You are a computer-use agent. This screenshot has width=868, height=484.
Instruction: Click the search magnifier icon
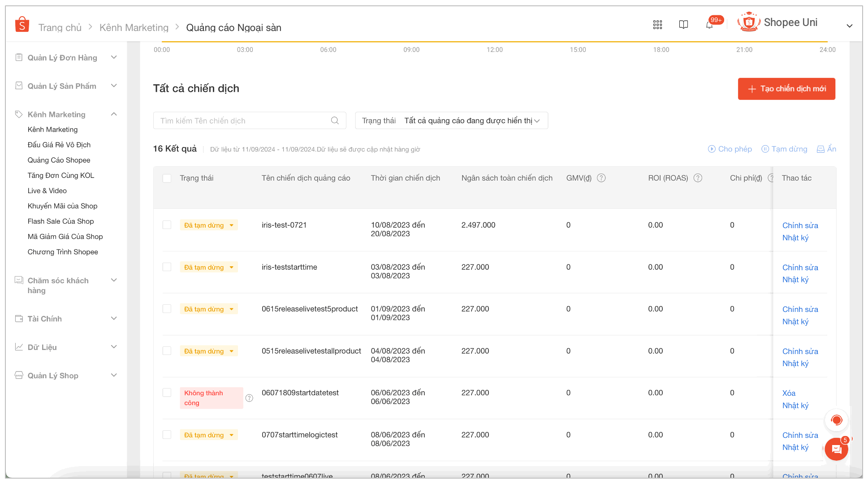pos(335,121)
